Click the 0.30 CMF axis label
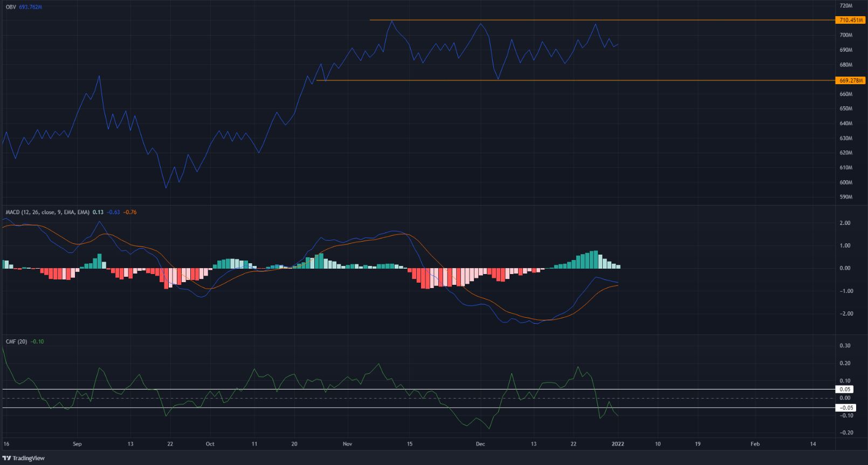Screen dimensions: 868x465 845,346
